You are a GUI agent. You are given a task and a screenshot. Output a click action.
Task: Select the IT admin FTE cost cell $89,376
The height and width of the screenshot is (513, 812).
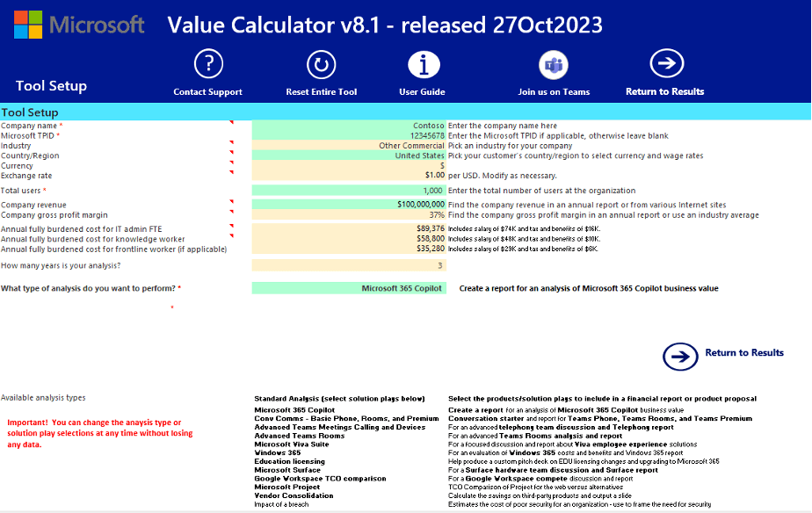(349, 228)
